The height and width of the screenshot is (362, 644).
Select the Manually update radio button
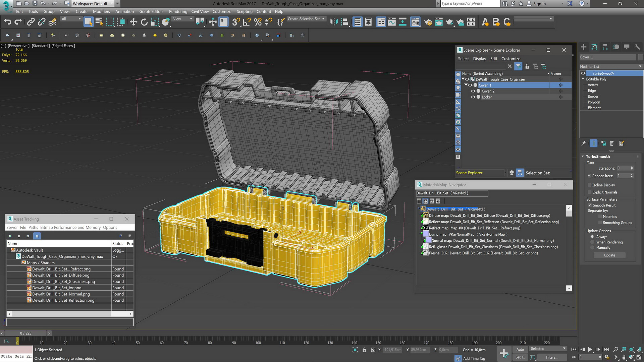(592, 248)
